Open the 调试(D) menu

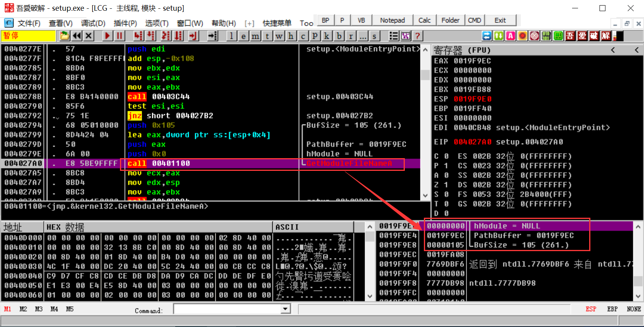click(93, 23)
